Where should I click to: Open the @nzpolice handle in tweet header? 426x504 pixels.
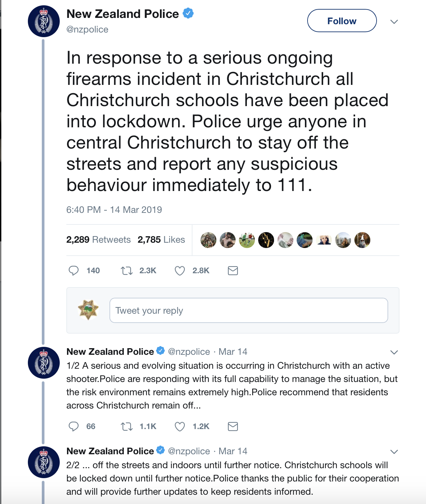click(87, 30)
